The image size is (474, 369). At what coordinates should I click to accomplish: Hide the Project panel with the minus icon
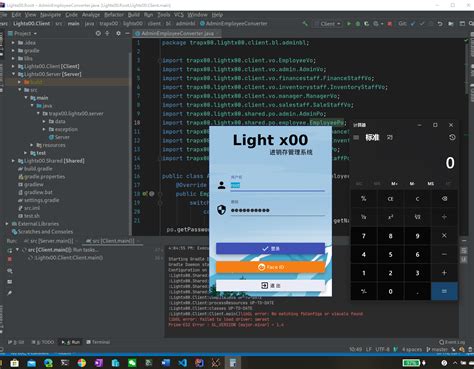point(127,33)
